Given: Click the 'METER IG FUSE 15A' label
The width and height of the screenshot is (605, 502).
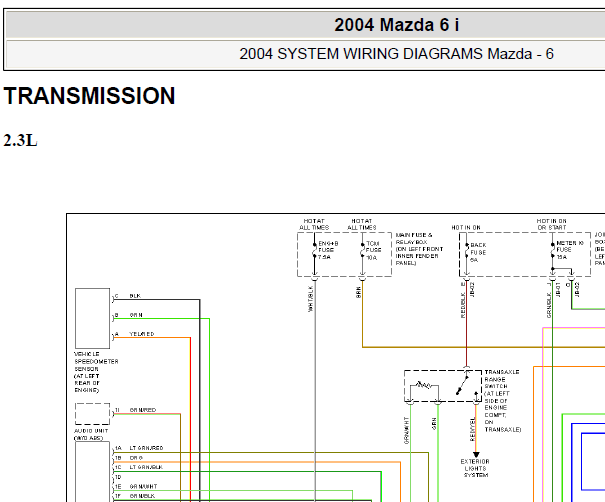Looking at the screenshot, I should pos(570,250).
